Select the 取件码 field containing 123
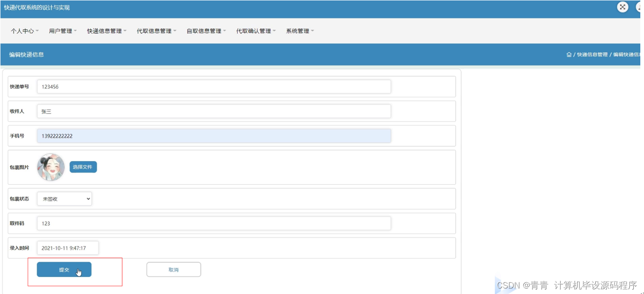The image size is (644, 294). tap(213, 223)
